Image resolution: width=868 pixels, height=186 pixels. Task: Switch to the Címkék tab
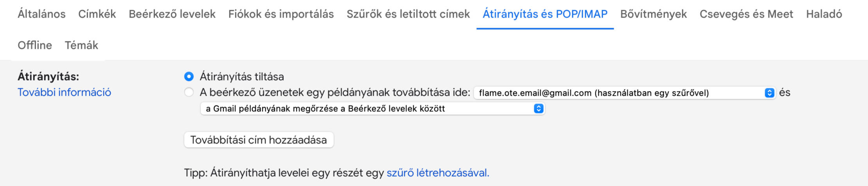point(97,14)
